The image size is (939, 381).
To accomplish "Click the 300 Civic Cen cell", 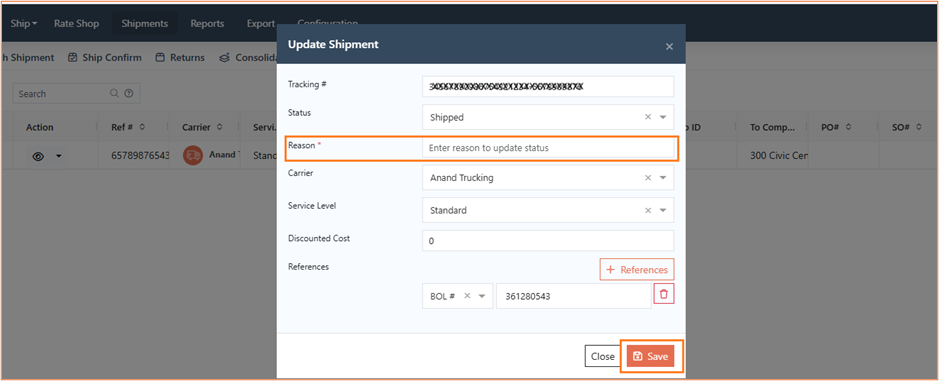I will (779, 155).
